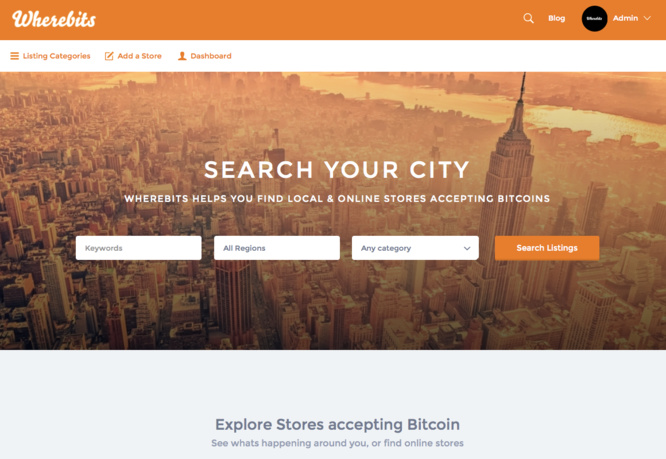Click the hamburger icon beside Listing Categories
This screenshot has width=666, height=459.
pos(14,56)
